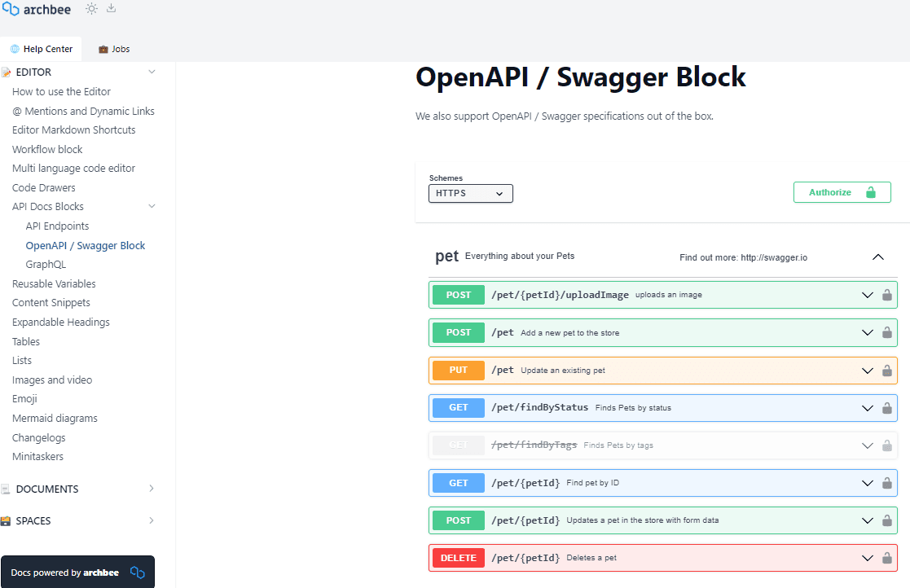Expand the DOCUMENTS sidebar section

pyautogui.click(x=151, y=489)
